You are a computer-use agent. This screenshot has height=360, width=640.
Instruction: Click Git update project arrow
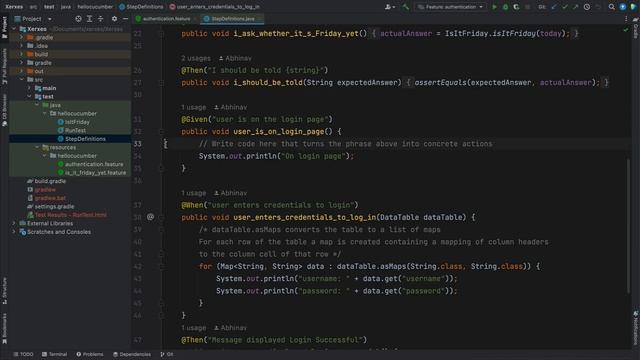pos(554,7)
